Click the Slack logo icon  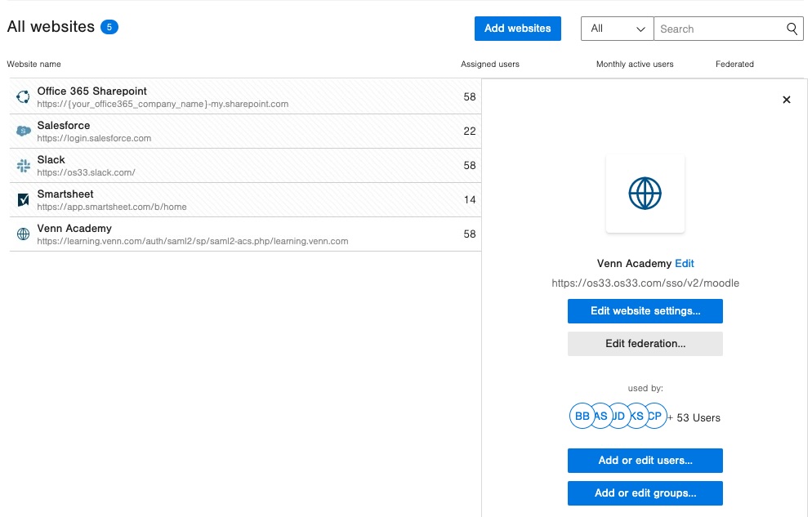(x=24, y=166)
